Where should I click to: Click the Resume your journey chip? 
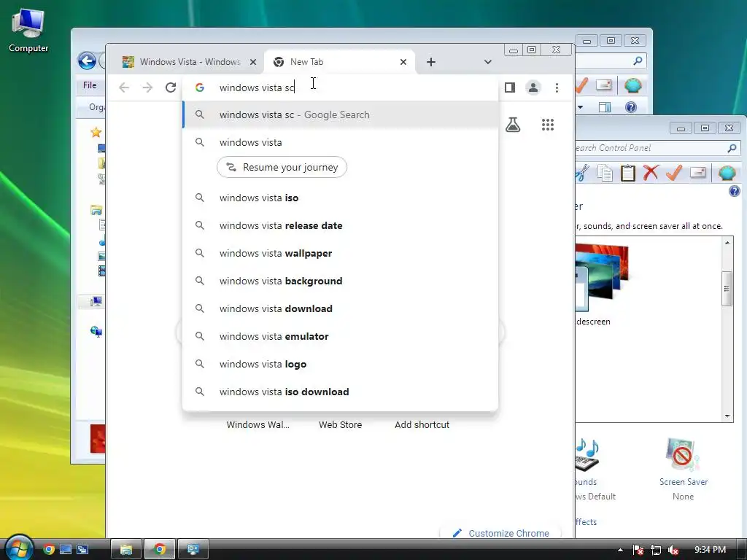tap(282, 167)
